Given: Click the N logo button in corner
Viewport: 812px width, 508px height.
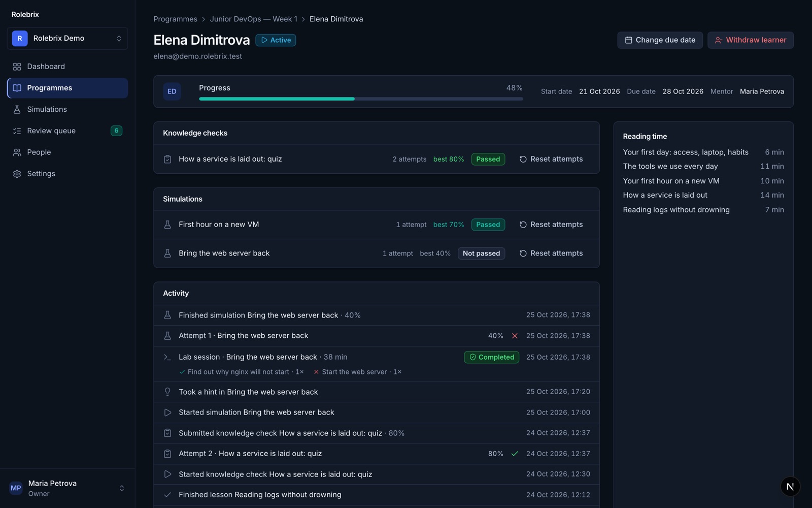Looking at the screenshot, I should point(790,486).
